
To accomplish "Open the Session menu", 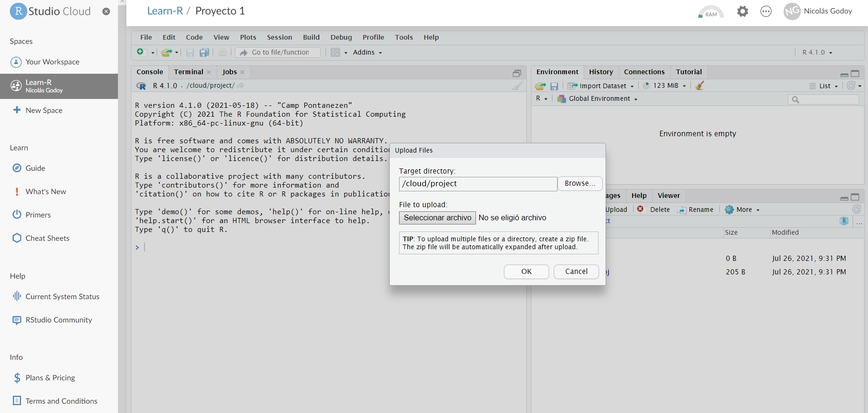I will point(279,37).
